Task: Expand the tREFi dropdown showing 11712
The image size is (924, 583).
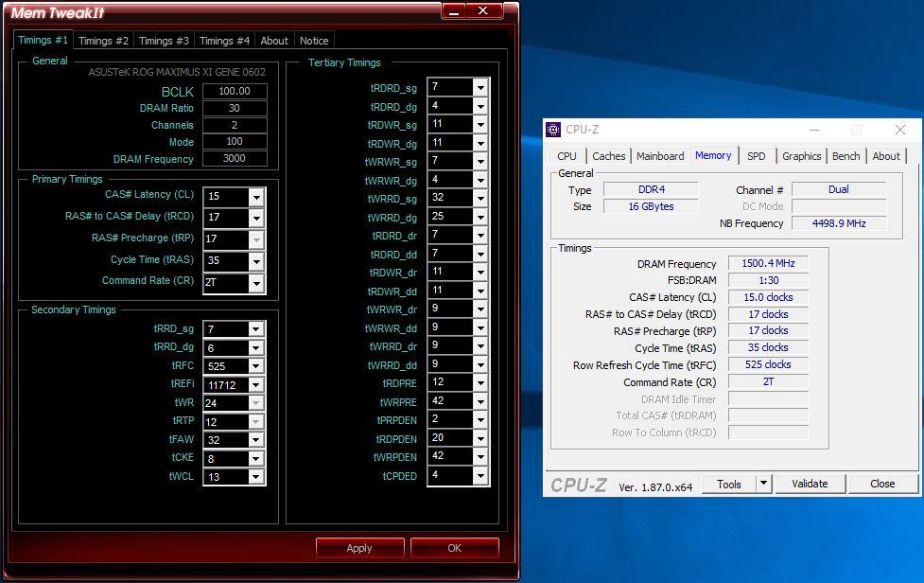Action: (x=255, y=385)
